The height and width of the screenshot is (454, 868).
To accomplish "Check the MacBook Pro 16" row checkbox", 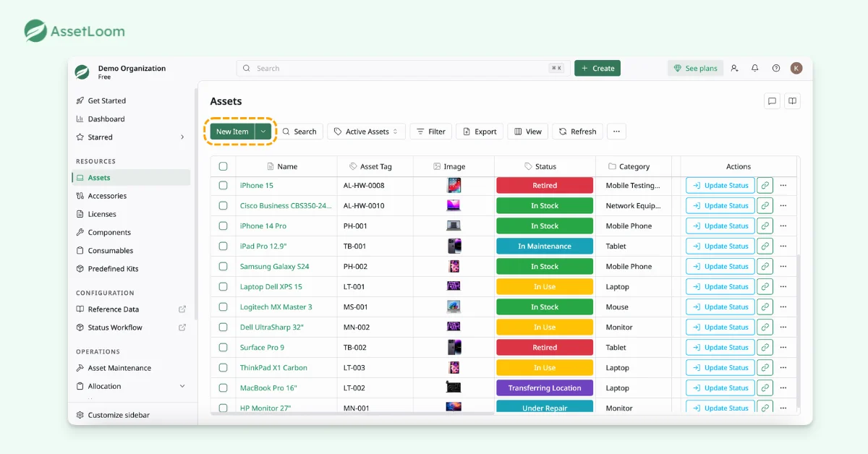I will pos(223,388).
